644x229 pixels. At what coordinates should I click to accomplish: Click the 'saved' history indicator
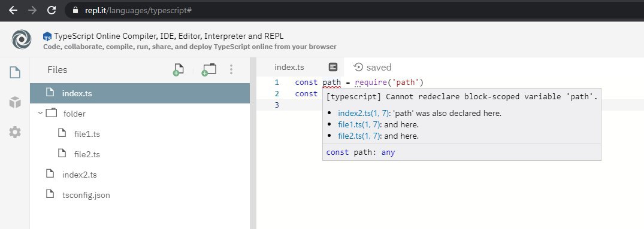pos(372,67)
